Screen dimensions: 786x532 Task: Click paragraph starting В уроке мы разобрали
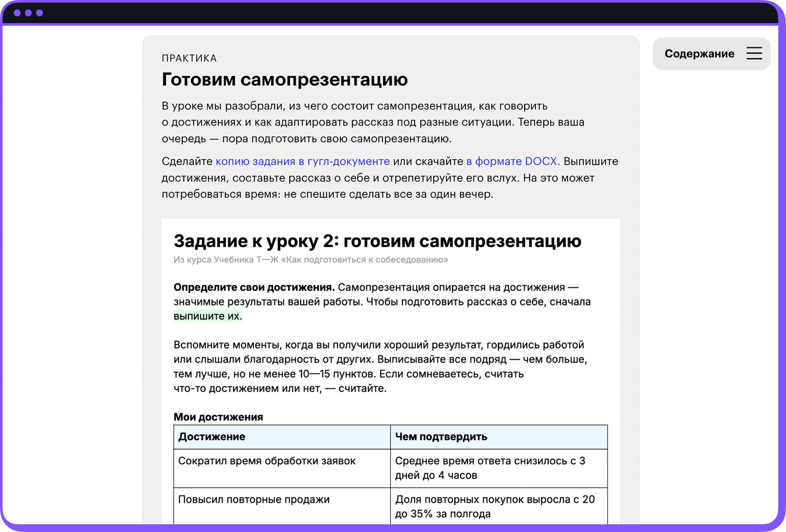tap(373, 122)
